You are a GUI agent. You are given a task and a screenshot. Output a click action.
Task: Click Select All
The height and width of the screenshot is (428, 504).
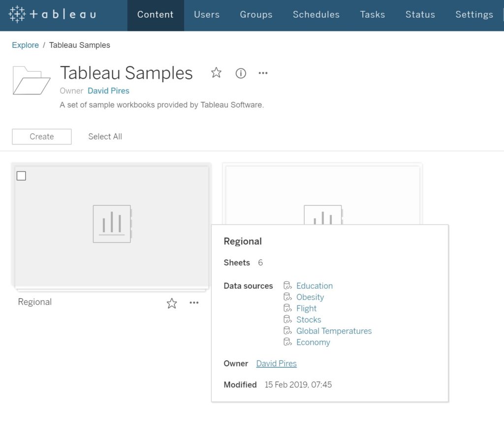105,137
